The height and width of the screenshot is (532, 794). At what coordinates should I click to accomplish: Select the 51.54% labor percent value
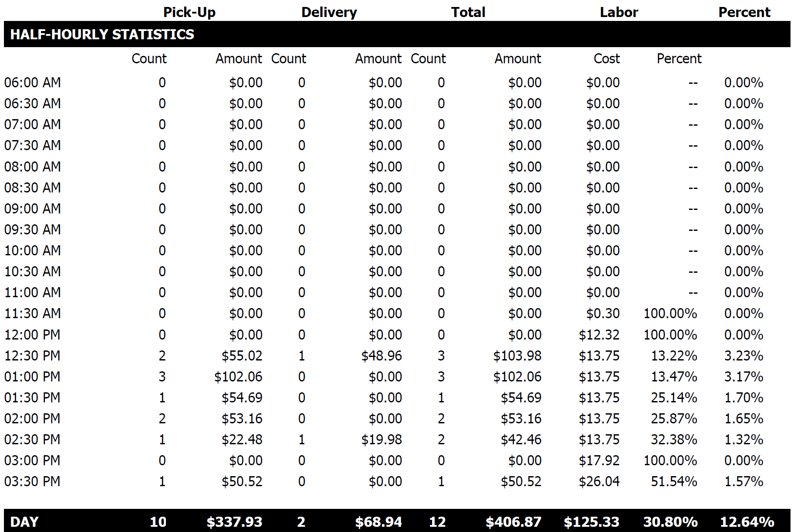pos(674,481)
